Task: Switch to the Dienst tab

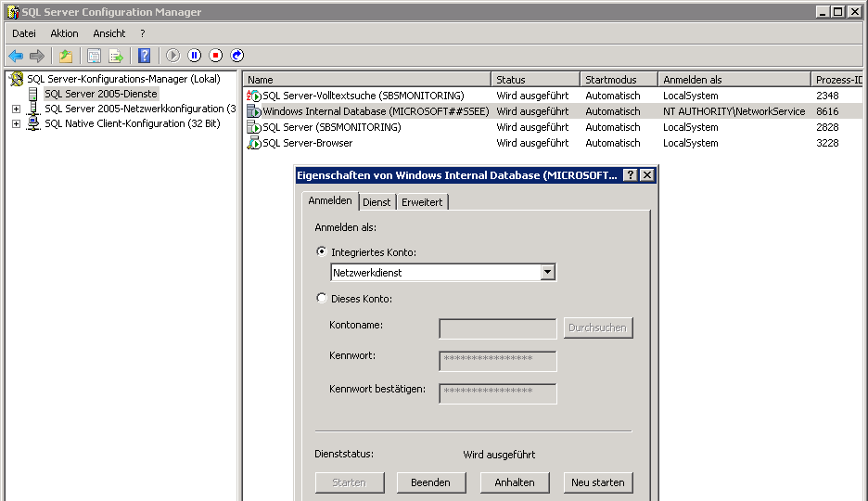Action: (377, 202)
